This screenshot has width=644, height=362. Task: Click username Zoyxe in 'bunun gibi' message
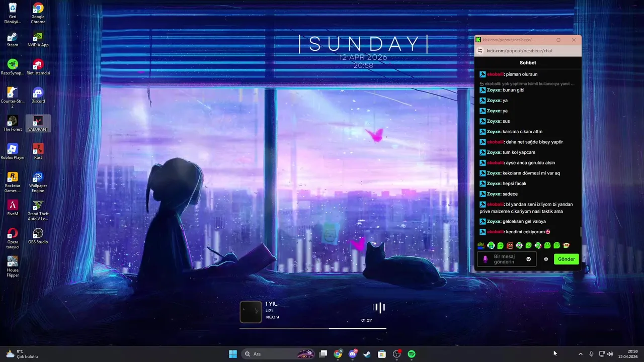click(494, 90)
